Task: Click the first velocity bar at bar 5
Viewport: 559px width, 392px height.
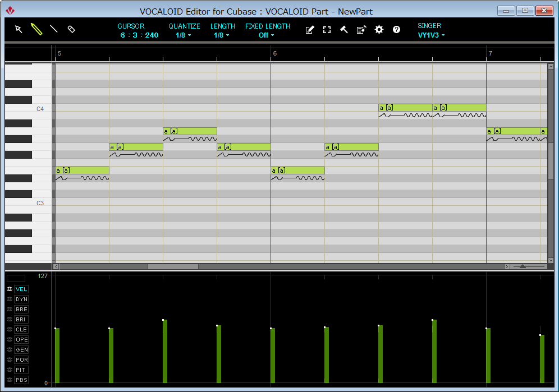Action: pyautogui.click(x=57, y=356)
